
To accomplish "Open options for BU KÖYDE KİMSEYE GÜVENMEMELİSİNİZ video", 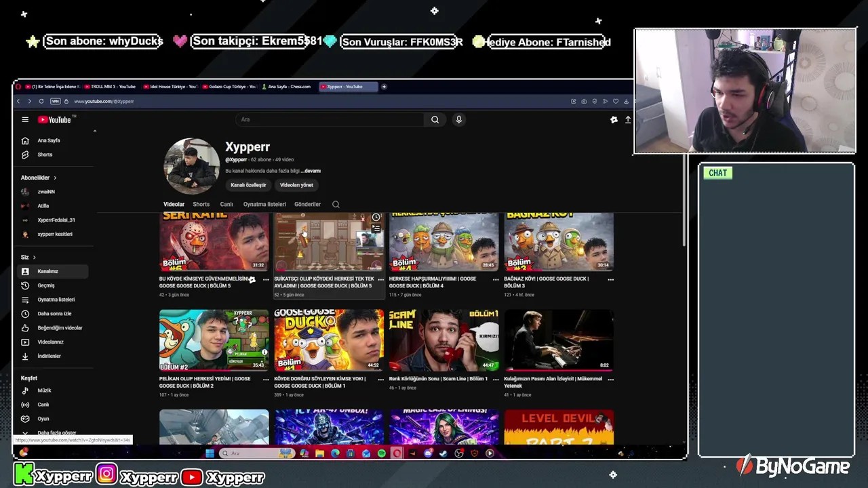I will coord(266,279).
